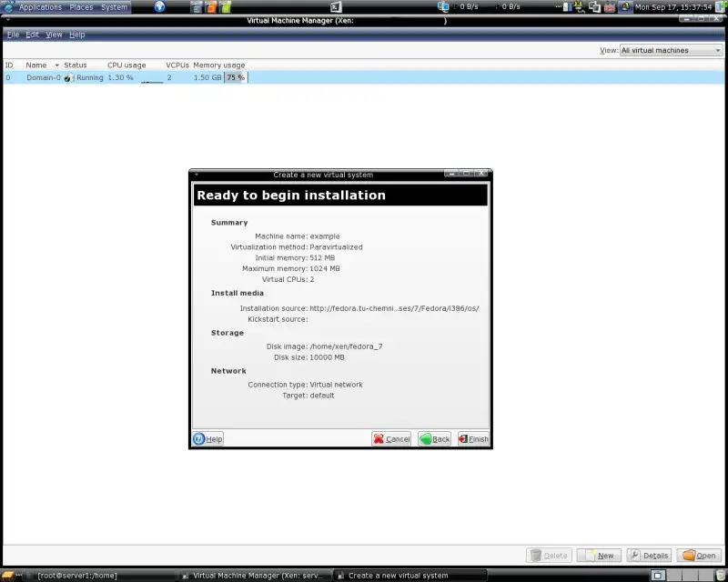Click the workspace switcher first square
The height and width of the screenshot is (582, 728).
[x=657, y=576]
